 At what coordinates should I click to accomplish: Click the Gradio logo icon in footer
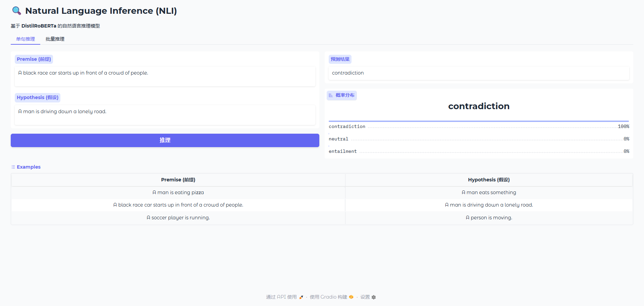351,297
